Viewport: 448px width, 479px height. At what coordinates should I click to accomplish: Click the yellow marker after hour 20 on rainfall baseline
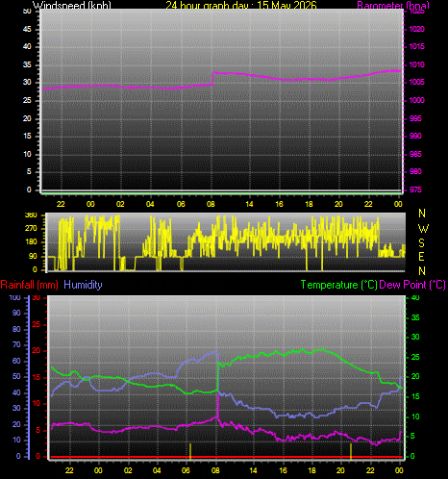pyautogui.click(x=351, y=451)
